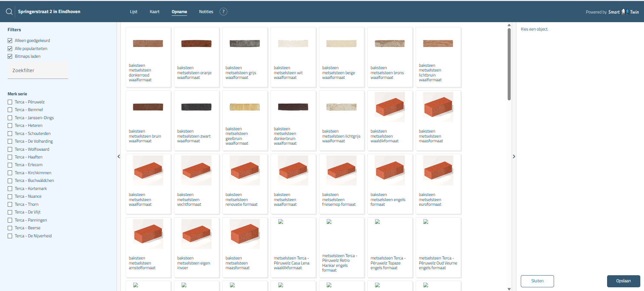Viewport: 644px width, 291px height.
Task: Click the Sluiten button
Action: (537, 281)
